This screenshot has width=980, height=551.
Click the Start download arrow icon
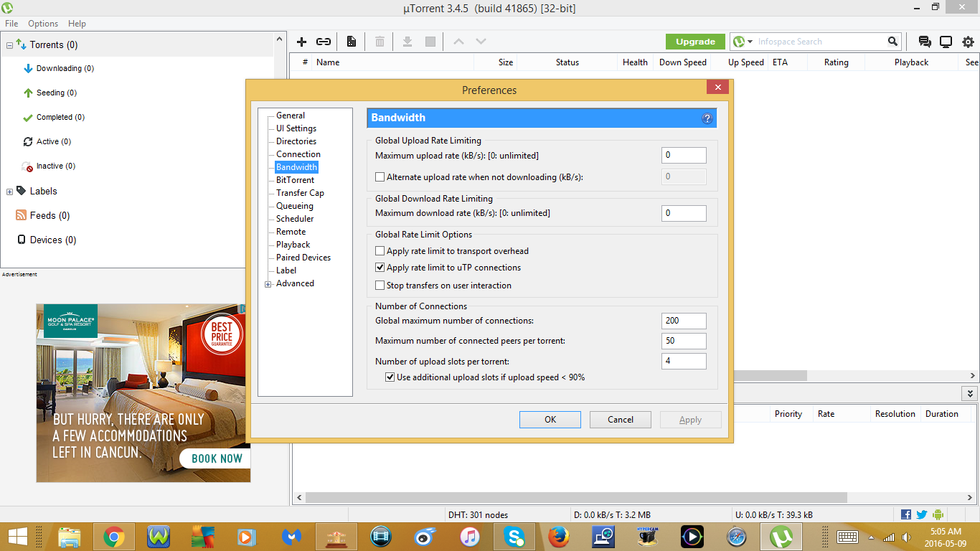[407, 42]
